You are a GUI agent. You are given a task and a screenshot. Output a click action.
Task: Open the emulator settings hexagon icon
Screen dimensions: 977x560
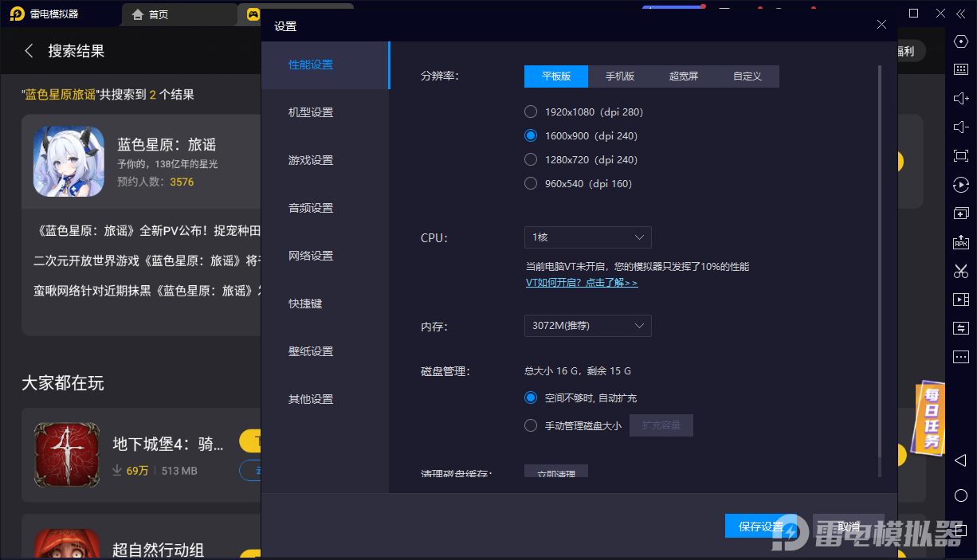961,41
